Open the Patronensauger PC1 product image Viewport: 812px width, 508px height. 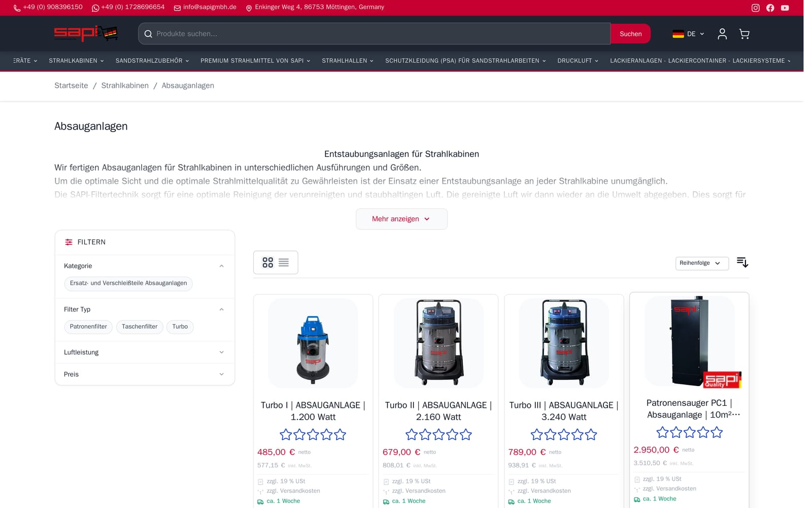click(x=689, y=341)
